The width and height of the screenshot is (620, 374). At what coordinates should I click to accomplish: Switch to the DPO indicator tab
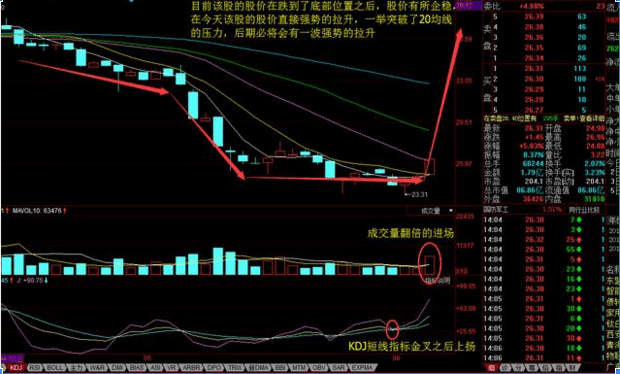click(x=214, y=368)
